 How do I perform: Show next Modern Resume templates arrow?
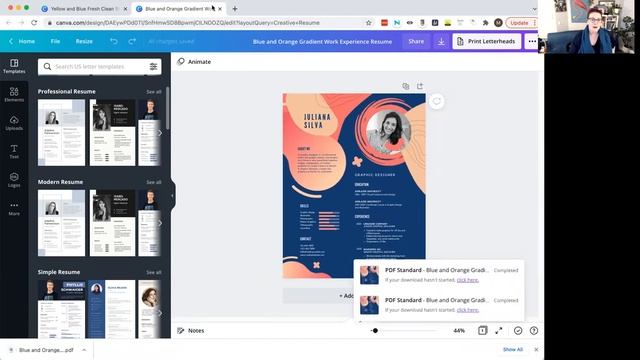point(160,223)
